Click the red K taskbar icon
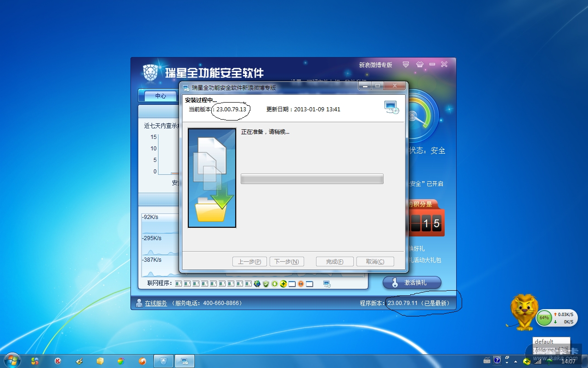The height and width of the screenshot is (368, 588). coord(57,361)
